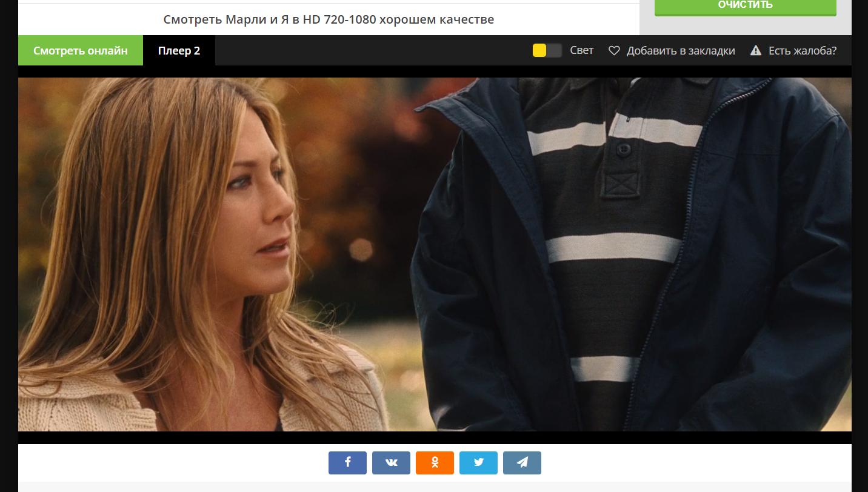Click the Свет label text
The image size is (868, 492).
(582, 50)
